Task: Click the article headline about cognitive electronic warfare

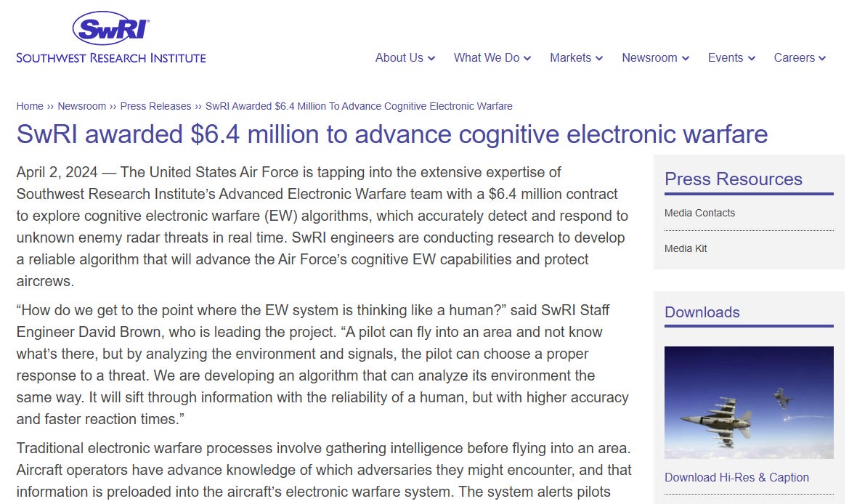Action: [x=392, y=134]
